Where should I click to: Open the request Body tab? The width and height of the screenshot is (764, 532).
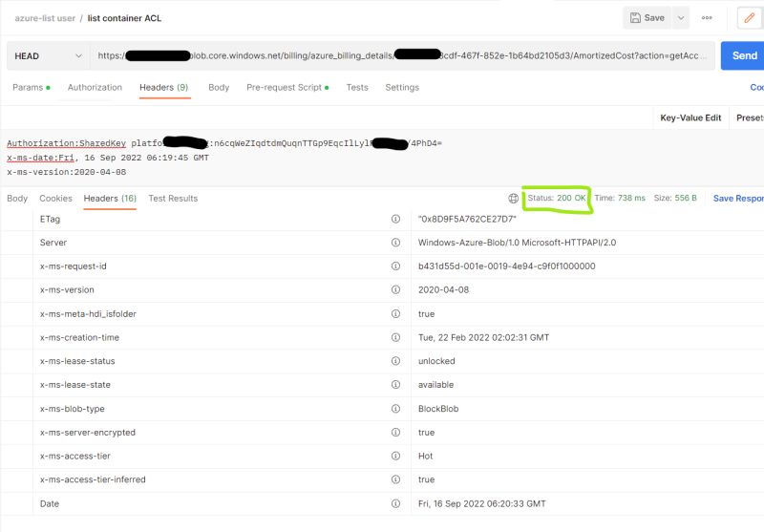(219, 88)
